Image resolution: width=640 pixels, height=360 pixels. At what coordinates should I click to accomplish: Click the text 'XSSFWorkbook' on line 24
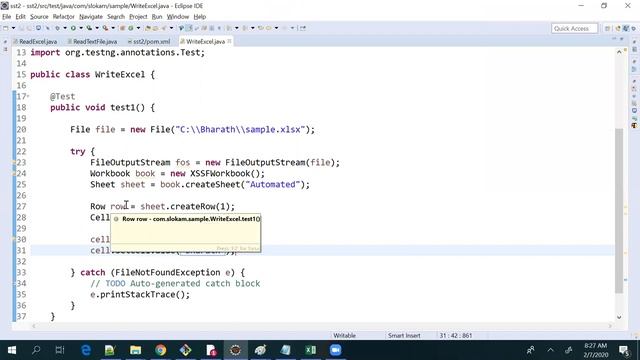[220, 173]
